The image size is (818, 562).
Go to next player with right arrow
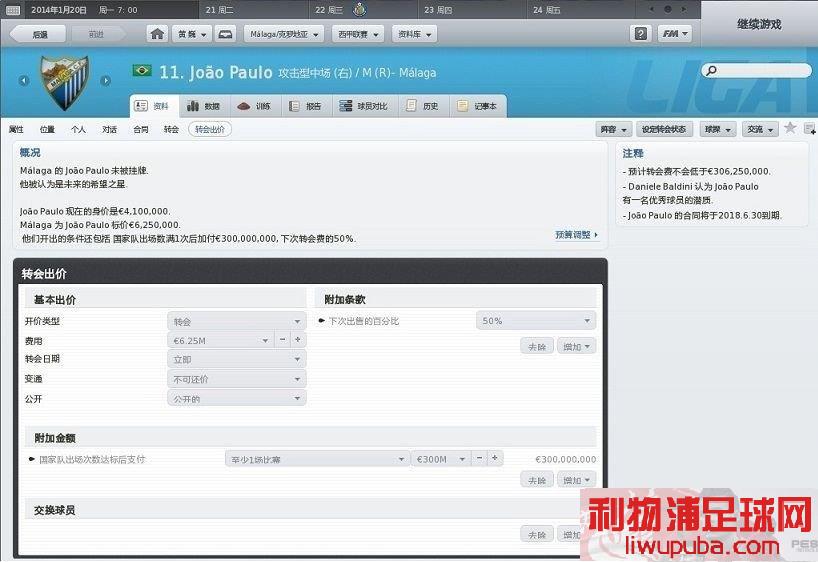click(105, 80)
